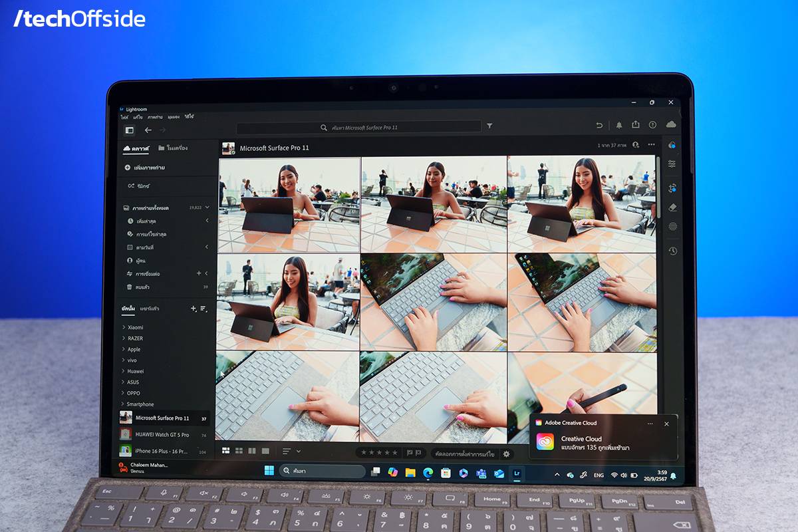Open ลบแล้ว (Deleted) photos
The height and width of the screenshot is (532, 798).
[138, 287]
